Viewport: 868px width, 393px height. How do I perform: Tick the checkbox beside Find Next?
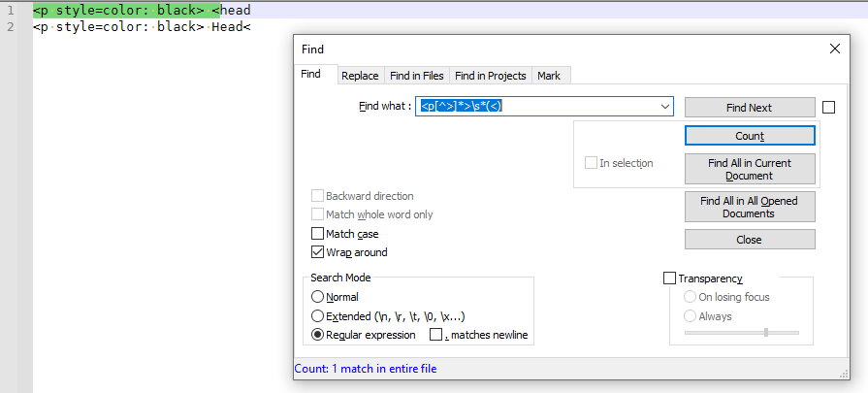coord(828,108)
